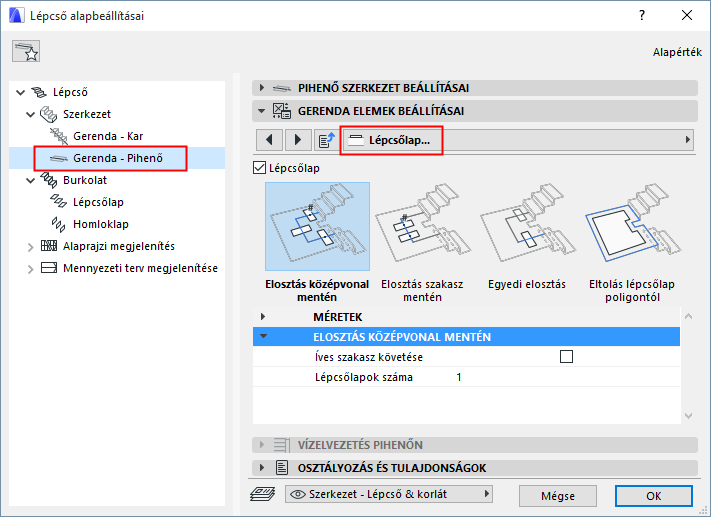Expand the Vízelvezetés pihenőn panel arrow
This screenshot has width=711, height=517.
[261, 444]
